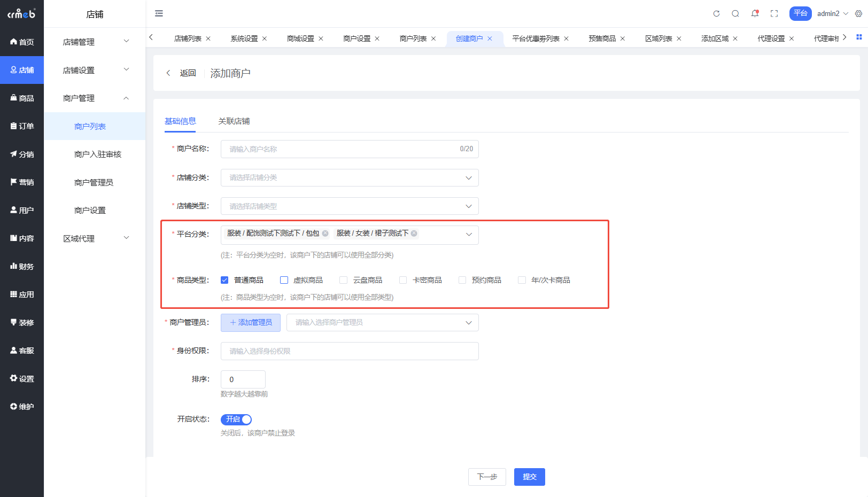Image resolution: width=868 pixels, height=497 pixels.
Task: Click the 添加管理员 button
Action: point(251,323)
